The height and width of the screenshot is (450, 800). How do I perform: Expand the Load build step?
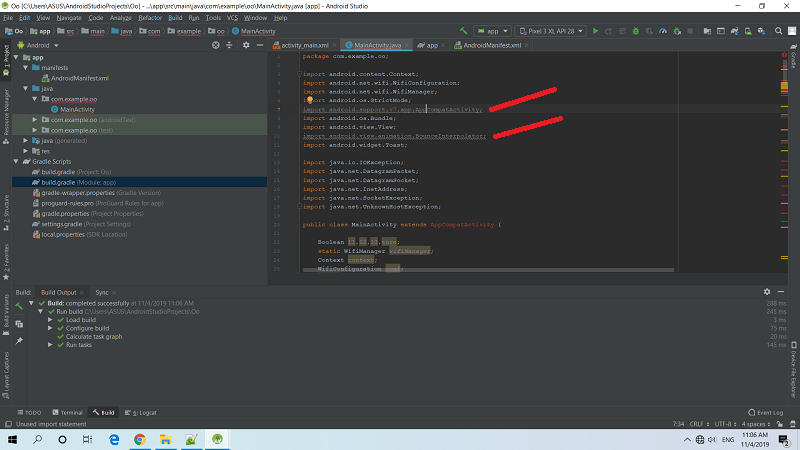point(50,320)
